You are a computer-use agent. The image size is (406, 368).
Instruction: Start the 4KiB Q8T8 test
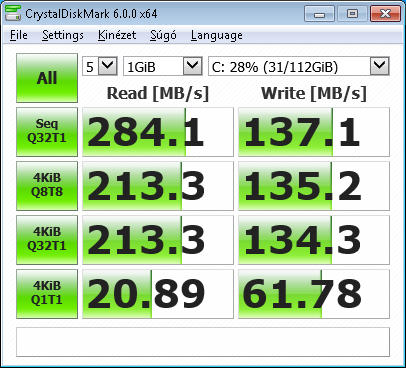point(47,186)
